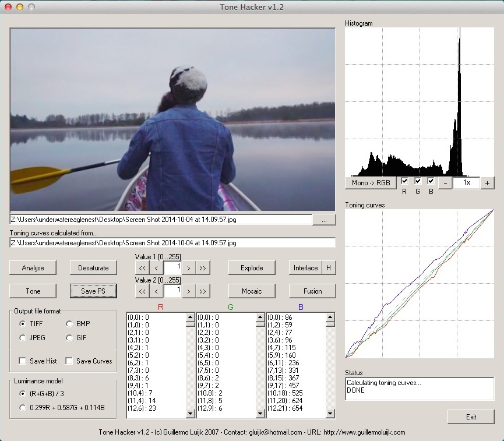Enable the Save Hist checkbox

click(23, 361)
